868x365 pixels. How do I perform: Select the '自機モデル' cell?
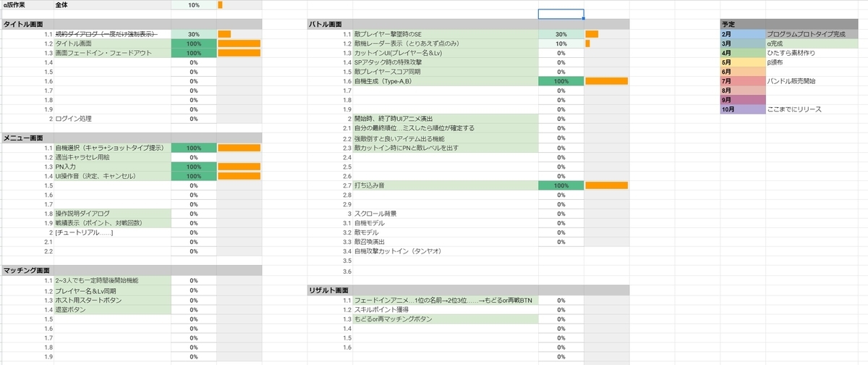tap(446, 223)
